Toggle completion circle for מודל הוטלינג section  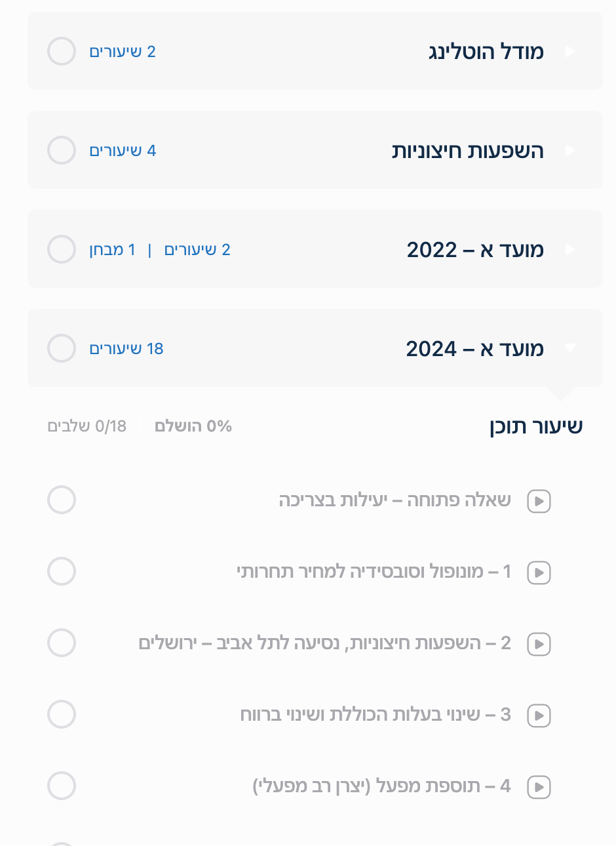click(62, 51)
